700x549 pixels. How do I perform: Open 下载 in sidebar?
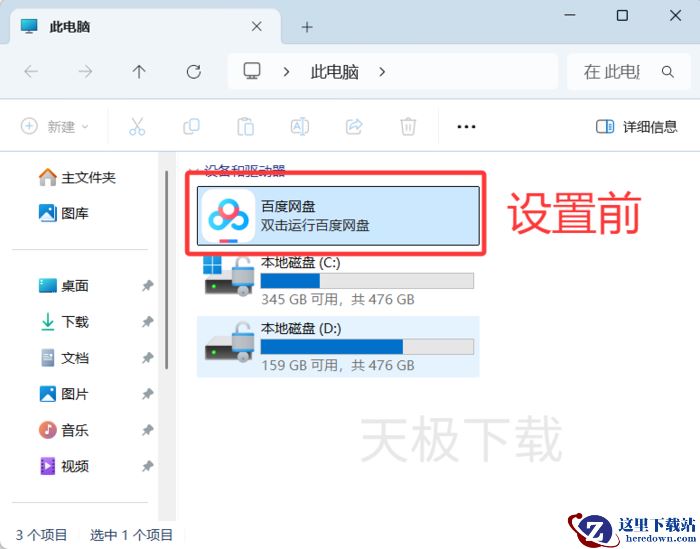(63, 322)
